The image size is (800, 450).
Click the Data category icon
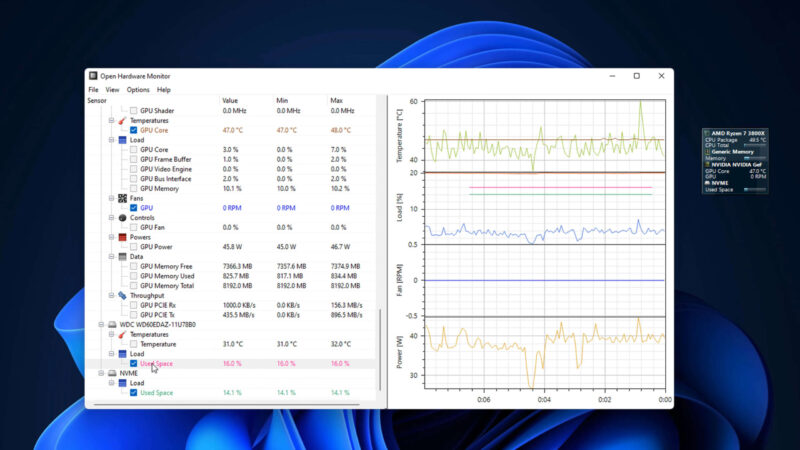click(x=122, y=257)
